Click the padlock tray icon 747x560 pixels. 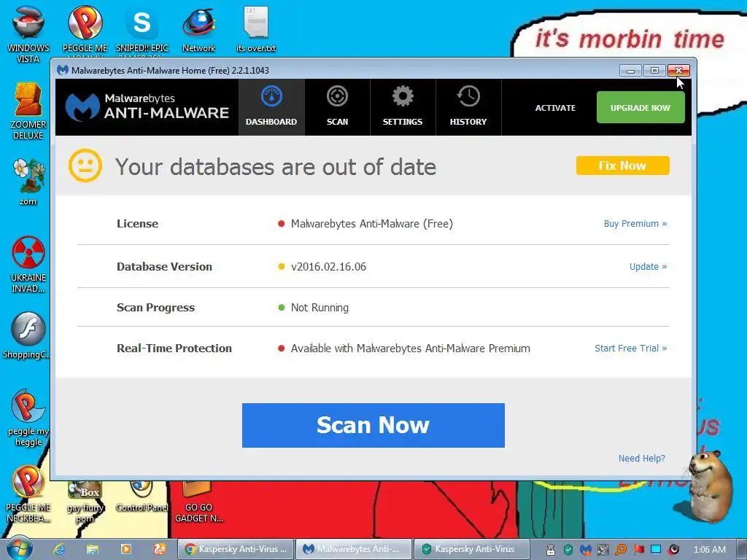click(x=550, y=550)
